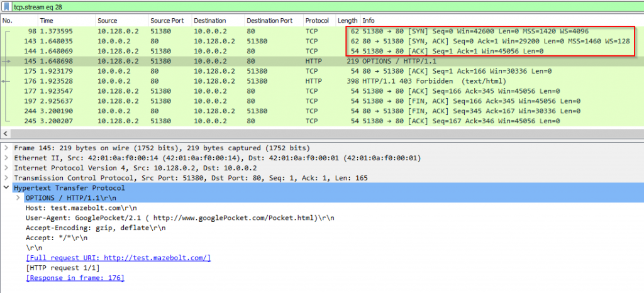This screenshot has height=293, width=644.
Task: Select the Accept-Encoding: gzip, deflate line
Action: coord(96,228)
